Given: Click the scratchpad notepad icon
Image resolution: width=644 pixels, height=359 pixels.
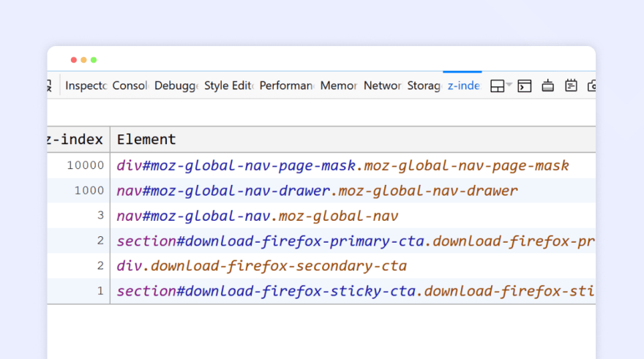Looking at the screenshot, I should 571,86.
